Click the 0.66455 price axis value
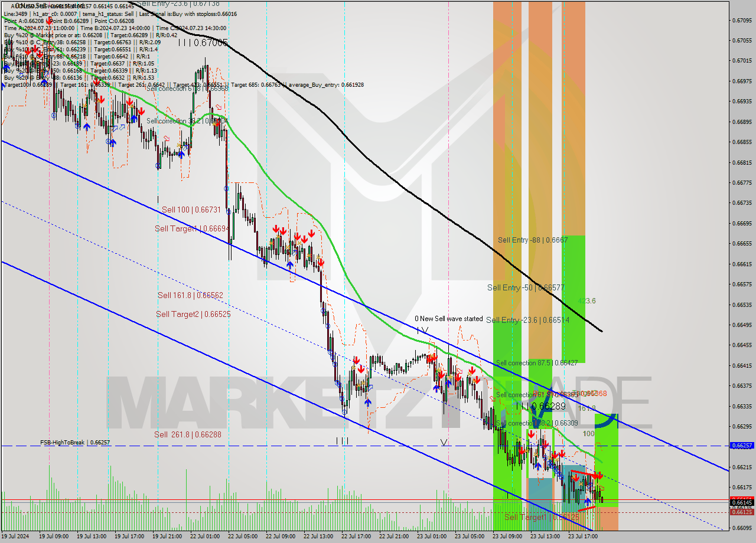Viewport: 756px width, 543px height. (x=742, y=345)
